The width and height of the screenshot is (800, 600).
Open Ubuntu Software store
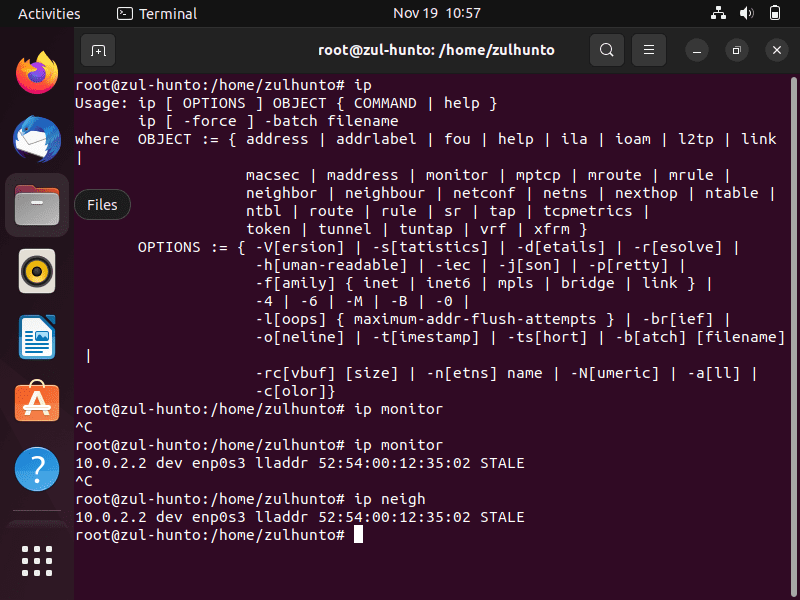[37, 402]
